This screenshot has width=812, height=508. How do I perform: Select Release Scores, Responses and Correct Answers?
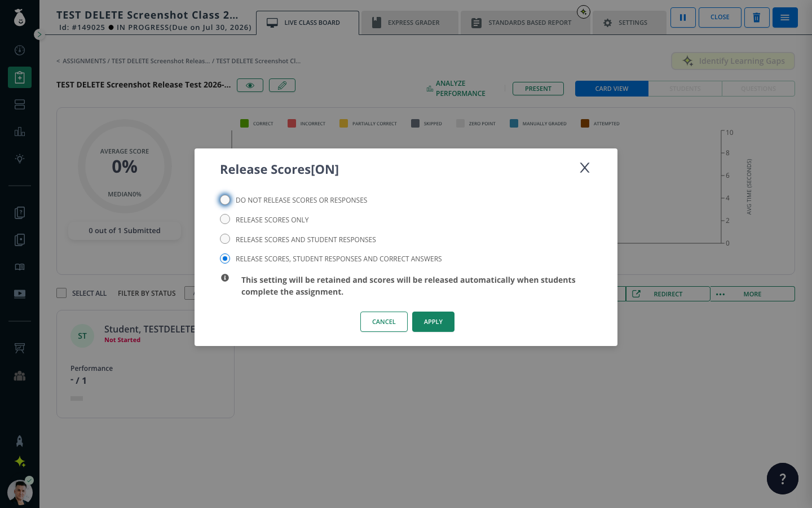[225, 259]
